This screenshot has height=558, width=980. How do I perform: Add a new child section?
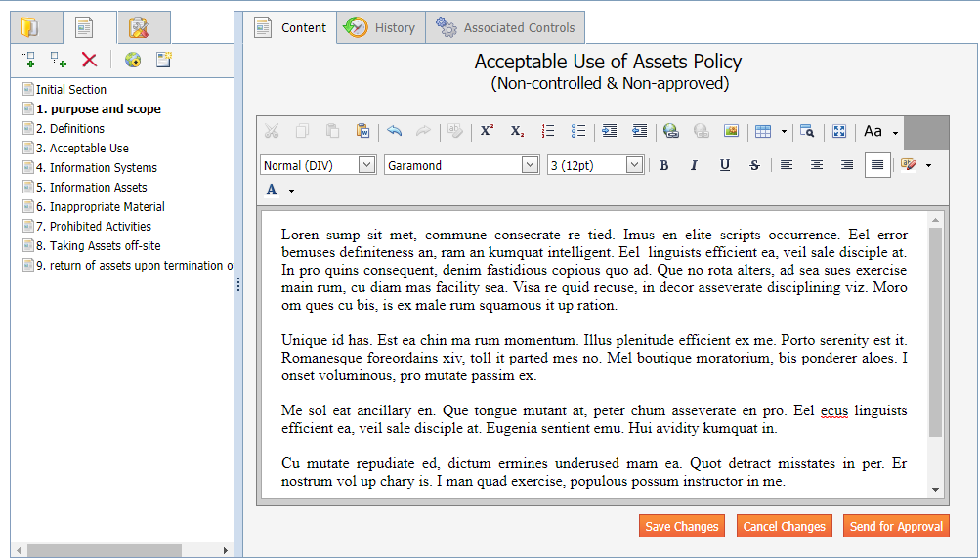click(59, 60)
